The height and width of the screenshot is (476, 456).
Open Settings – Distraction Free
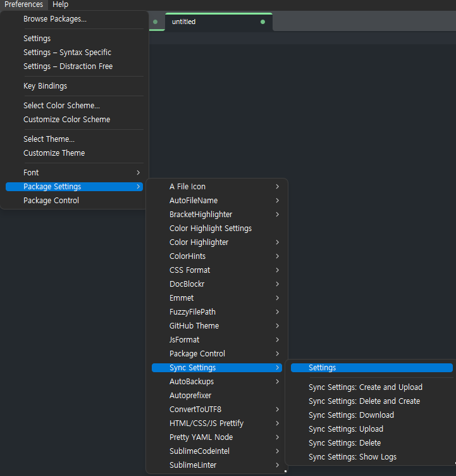[x=75, y=66]
